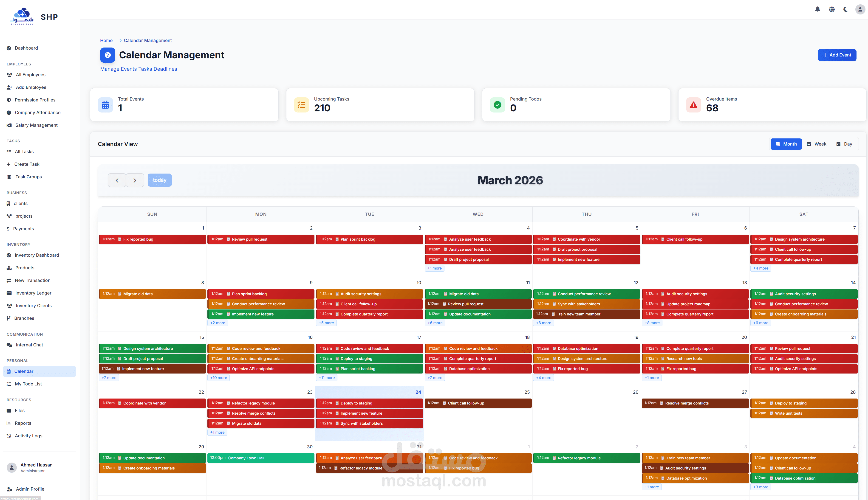
Task: Go to the next month arrow
Action: [x=135, y=180]
